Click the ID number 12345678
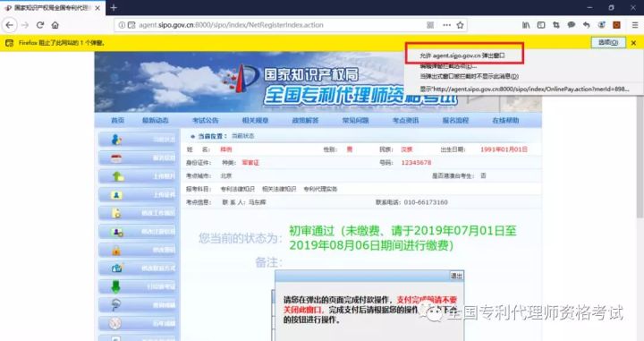This screenshot has height=341, width=644. [x=416, y=163]
